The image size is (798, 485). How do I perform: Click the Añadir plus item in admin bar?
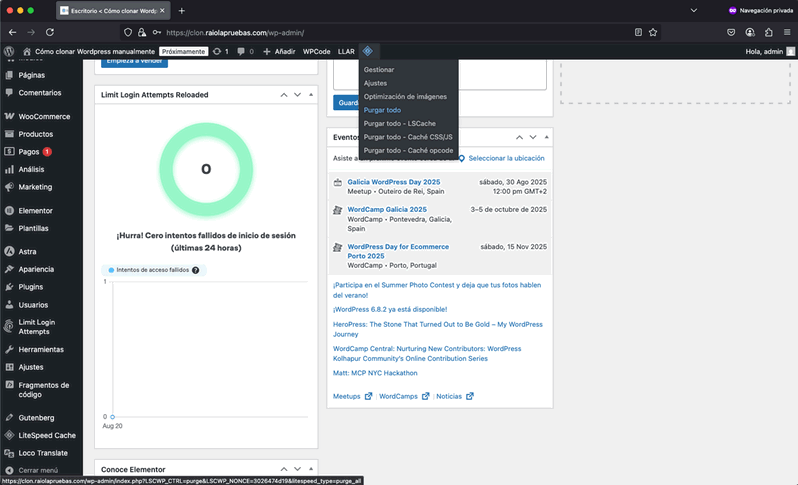coord(279,51)
